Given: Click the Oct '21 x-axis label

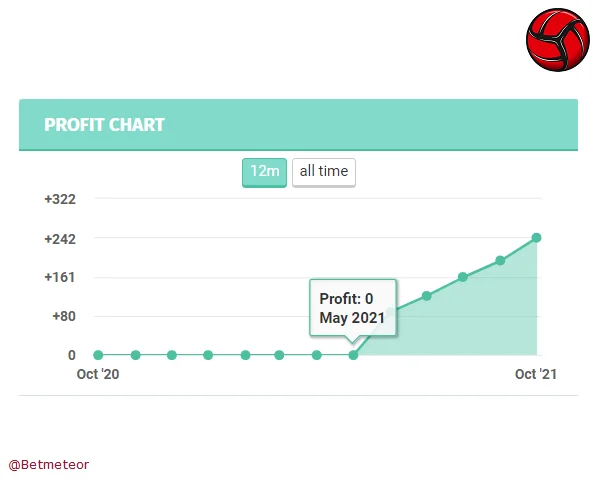Looking at the screenshot, I should 535,374.
